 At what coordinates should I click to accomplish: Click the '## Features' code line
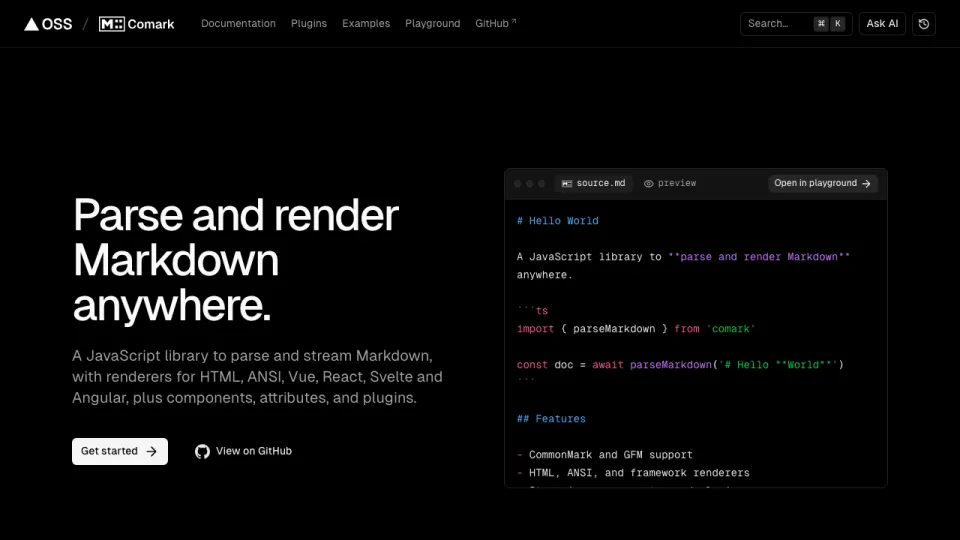pos(551,419)
